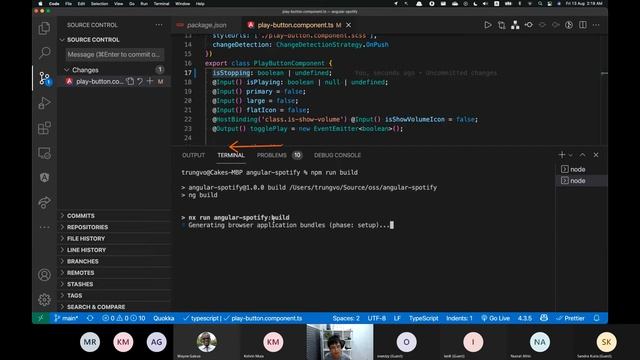Toggle Prettier formatter in status bar

[570, 318]
